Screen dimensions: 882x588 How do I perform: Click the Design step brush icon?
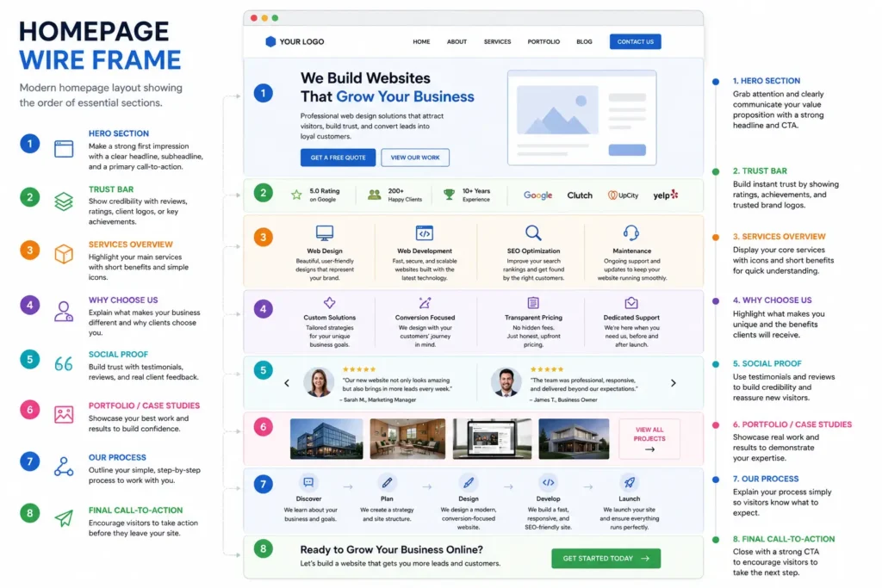[x=468, y=482]
